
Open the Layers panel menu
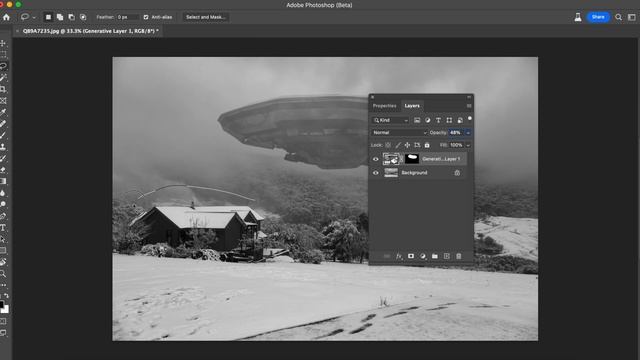469,106
